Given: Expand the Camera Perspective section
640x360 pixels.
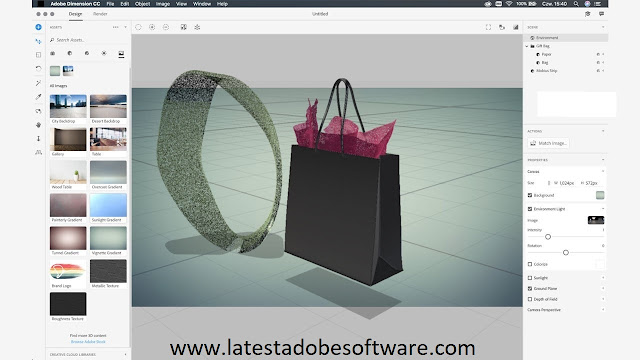Looking at the screenshot, I should point(603,310).
